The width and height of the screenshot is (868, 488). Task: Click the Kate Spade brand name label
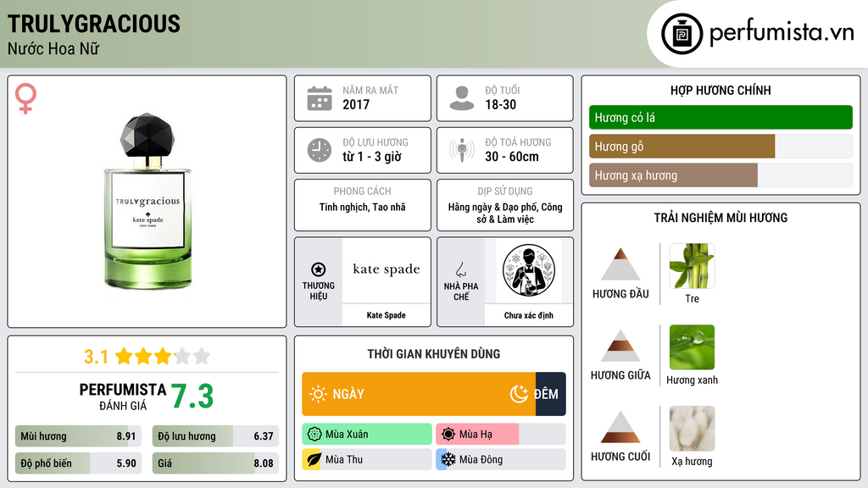(x=386, y=315)
